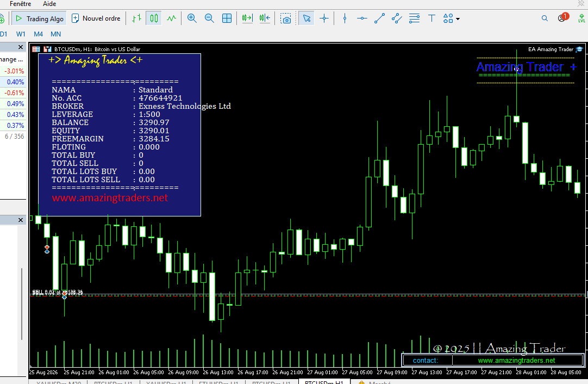Select the text label tool
588x384 pixels.
coord(431,18)
